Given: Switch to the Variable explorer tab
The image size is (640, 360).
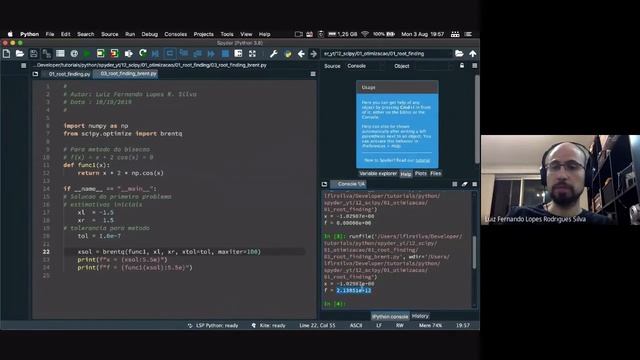Looking at the screenshot, I should pyautogui.click(x=378, y=173).
